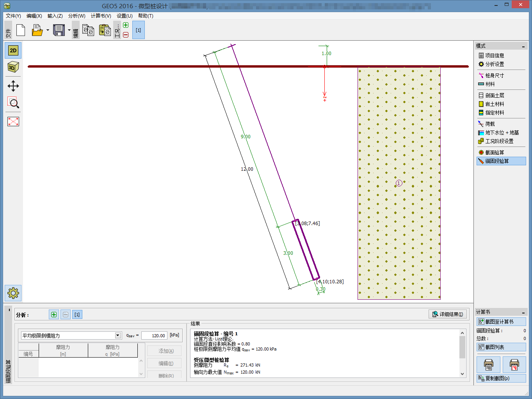The image size is (532, 399).
Task: Save the project with the floppy disk icon
Action: point(59,30)
